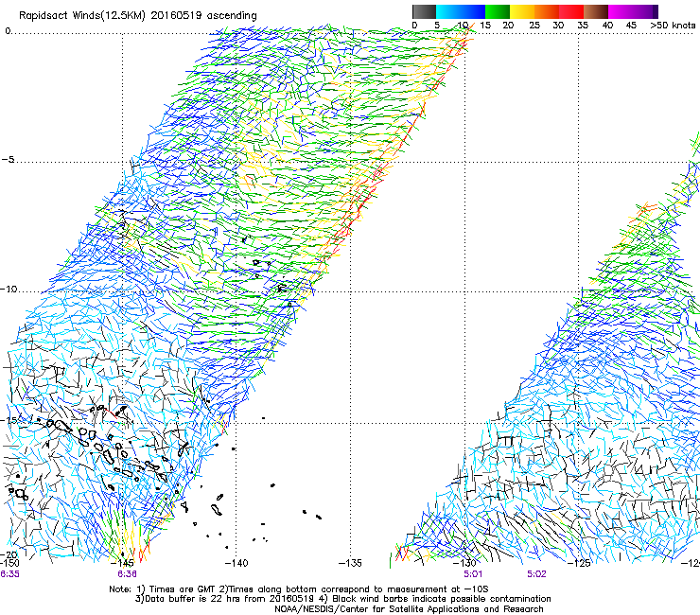The image size is (700, 615).
Task: Click the '>50 knots' legend label
Action: point(673,25)
